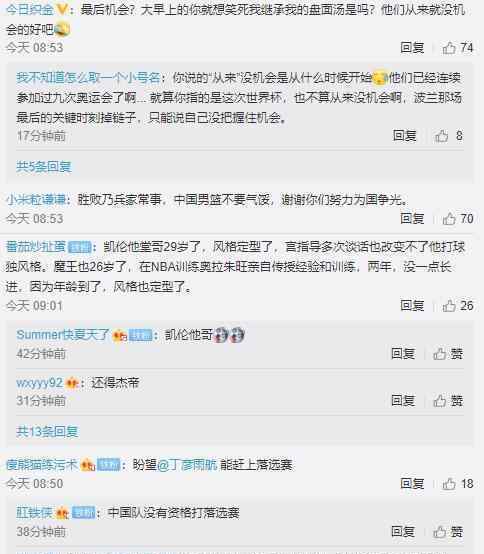Open 今日织金 user profile
Screen dimensions: 484x554
(30, 10)
